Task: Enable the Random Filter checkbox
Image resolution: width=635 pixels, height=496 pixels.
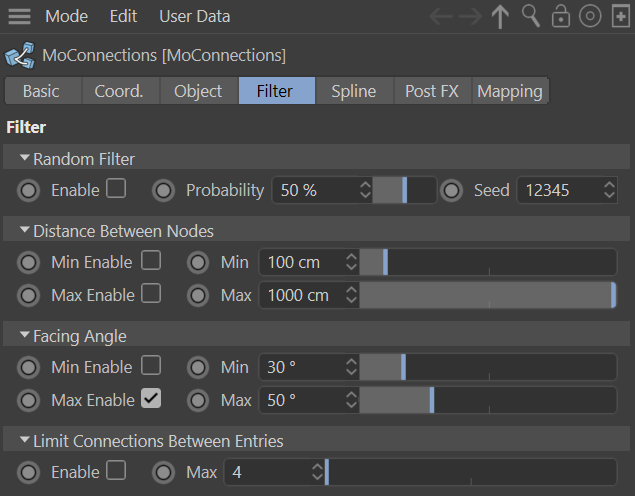Action: (116, 189)
